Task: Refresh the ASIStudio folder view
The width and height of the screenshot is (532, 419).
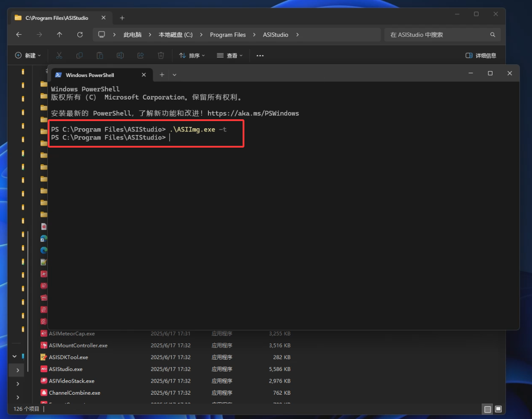Action: click(80, 35)
